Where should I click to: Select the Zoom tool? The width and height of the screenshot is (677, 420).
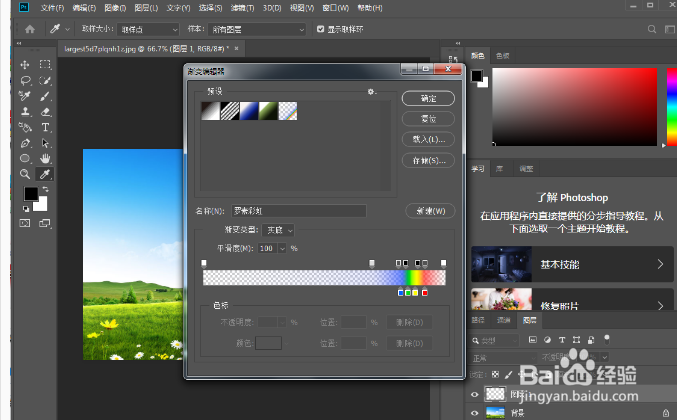(25, 174)
